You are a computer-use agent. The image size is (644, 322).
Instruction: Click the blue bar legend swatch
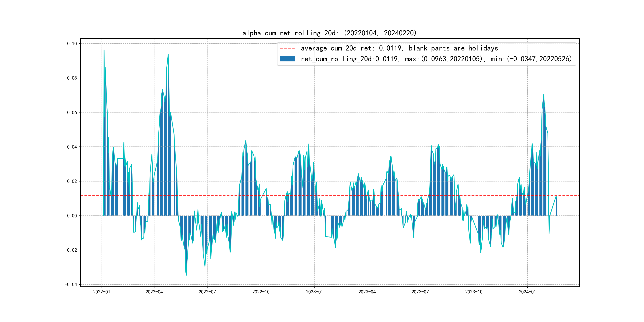287,59
